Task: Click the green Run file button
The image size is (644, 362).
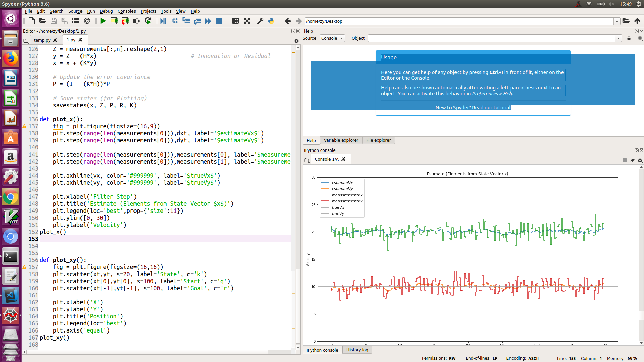Action: coord(103,21)
